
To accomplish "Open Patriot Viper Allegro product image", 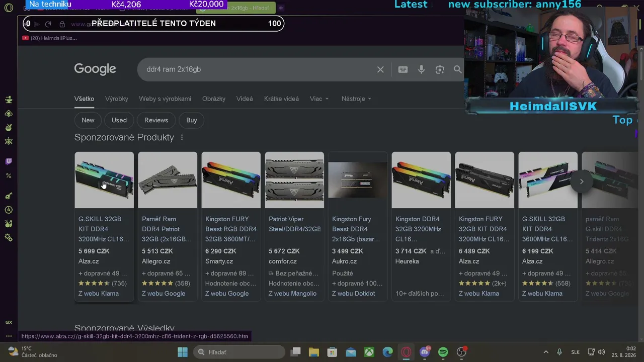I will [x=168, y=180].
